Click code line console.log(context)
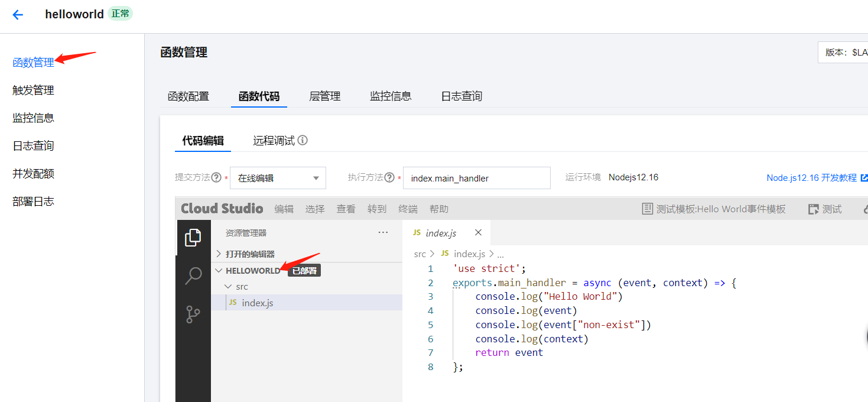This screenshot has height=402, width=868. 532,339
